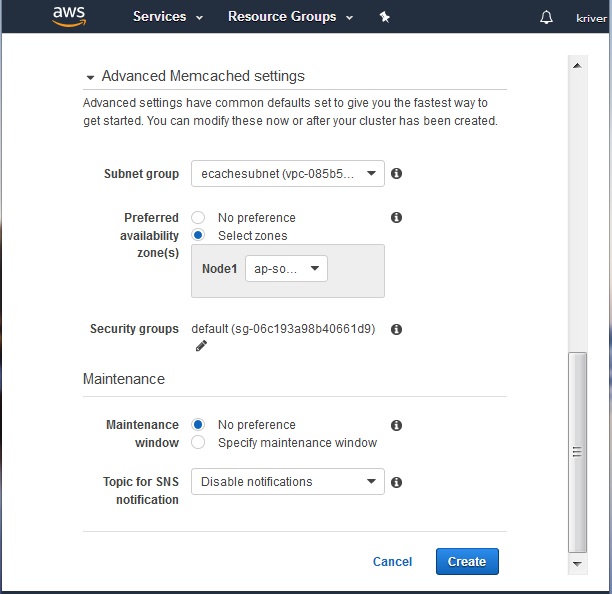The height and width of the screenshot is (594, 612).
Task: Open the Subnet group dropdown
Action: 287,174
